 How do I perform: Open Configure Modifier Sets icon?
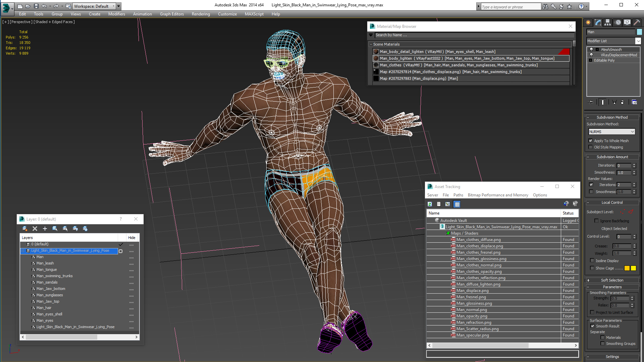635,102
